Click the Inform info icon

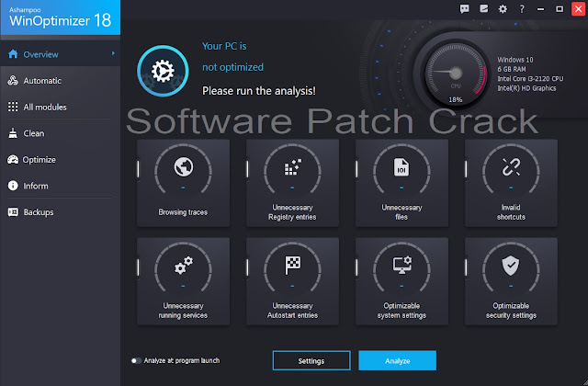[x=13, y=186]
